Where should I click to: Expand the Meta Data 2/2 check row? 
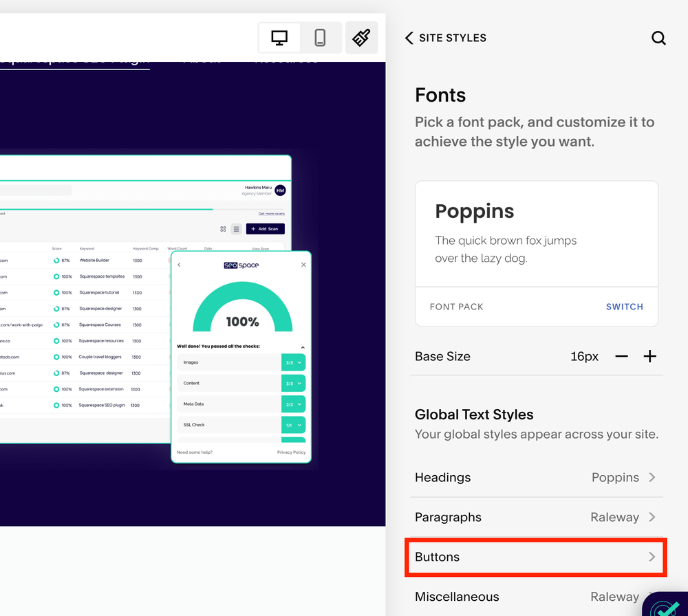tap(241, 404)
